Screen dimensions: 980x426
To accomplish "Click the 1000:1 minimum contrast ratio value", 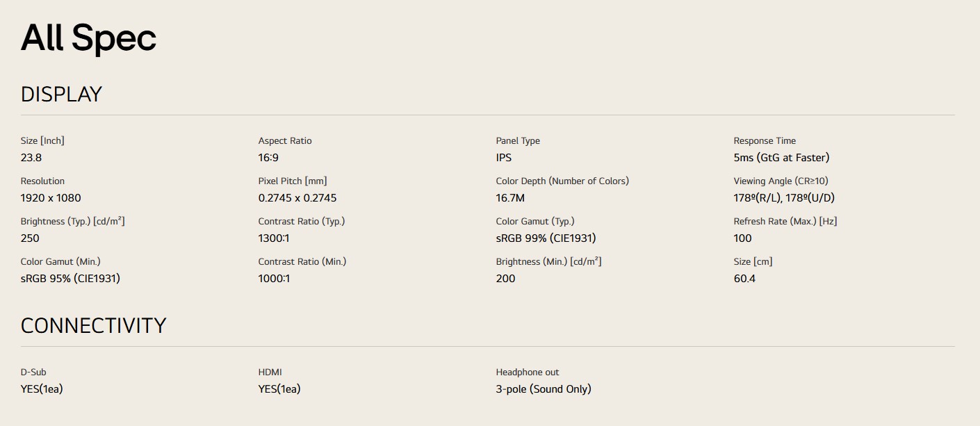I will (274, 279).
